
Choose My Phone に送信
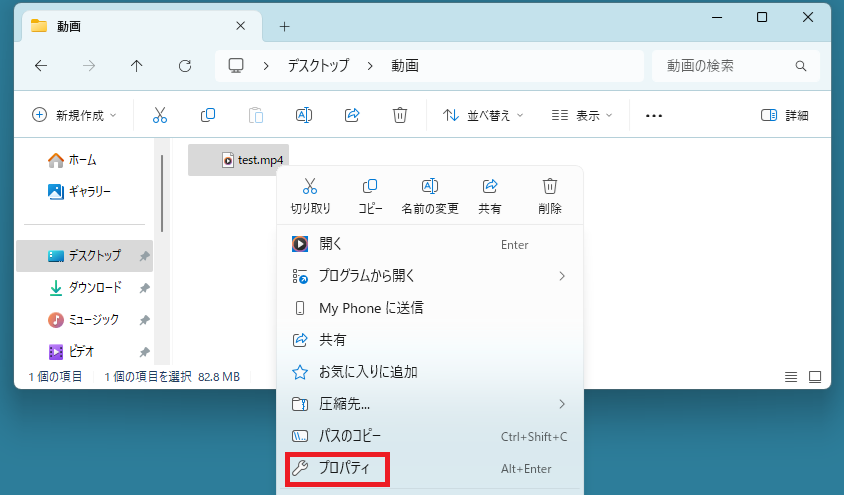coord(430,308)
